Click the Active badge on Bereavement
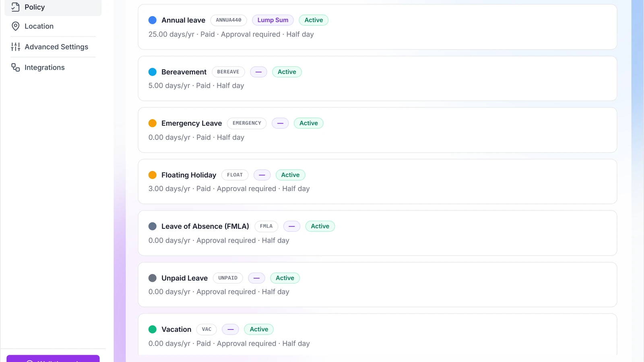Image resolution: width=644 pixels, height=362 pixels. pos(287,72)
